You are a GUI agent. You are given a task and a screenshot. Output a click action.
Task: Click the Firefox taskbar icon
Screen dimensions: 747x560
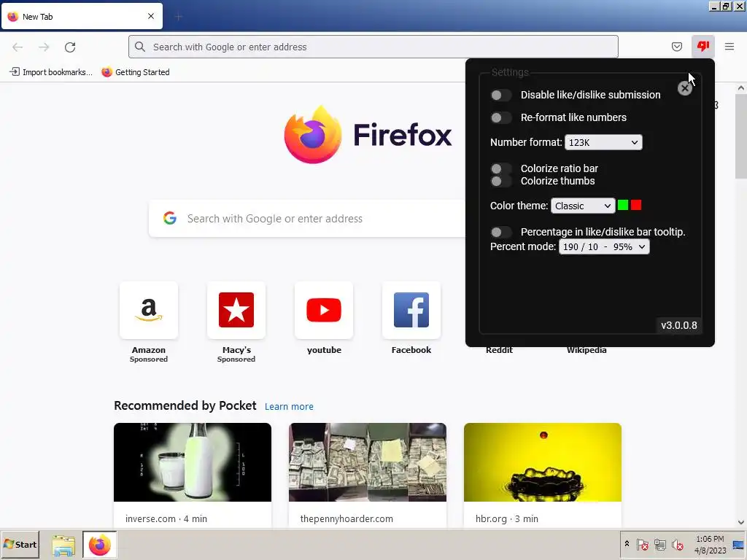pos(99,545)
